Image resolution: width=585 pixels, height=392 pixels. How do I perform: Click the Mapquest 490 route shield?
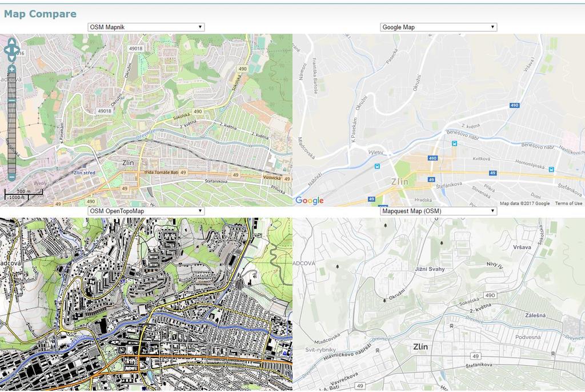pos(490,295)
